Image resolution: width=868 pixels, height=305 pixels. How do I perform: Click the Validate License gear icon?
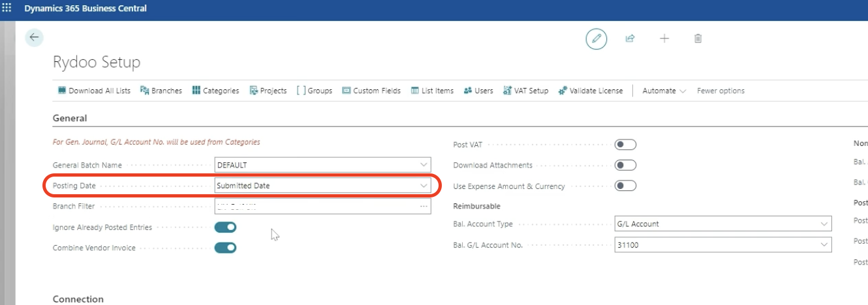(x=563, y=91)
